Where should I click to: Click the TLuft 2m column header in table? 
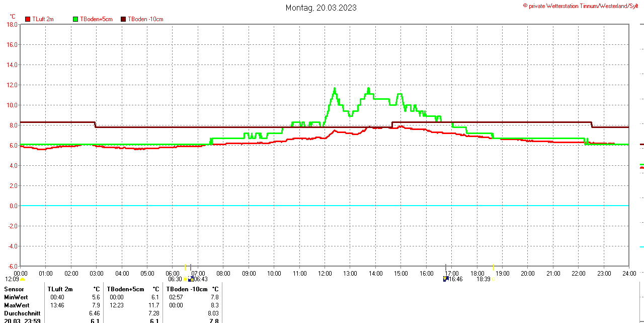tap(60, 289)
